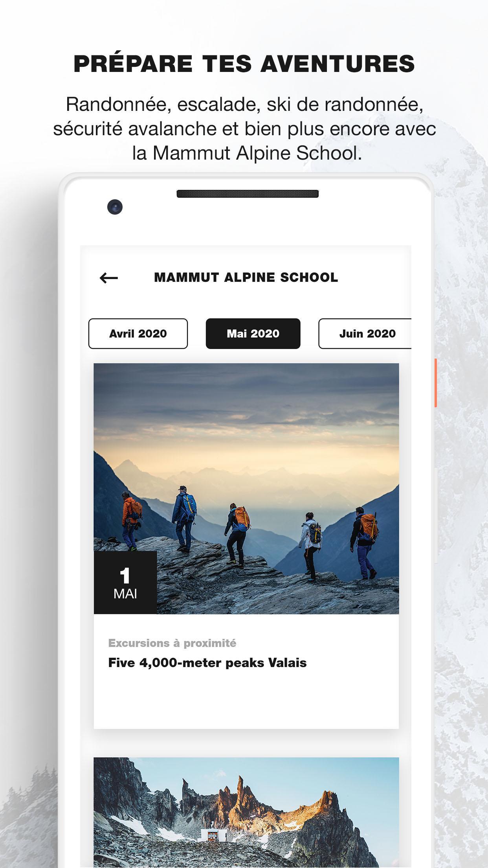Click the orange power button on phone
The image size is (488, 868).
click(x=435, y=383)
